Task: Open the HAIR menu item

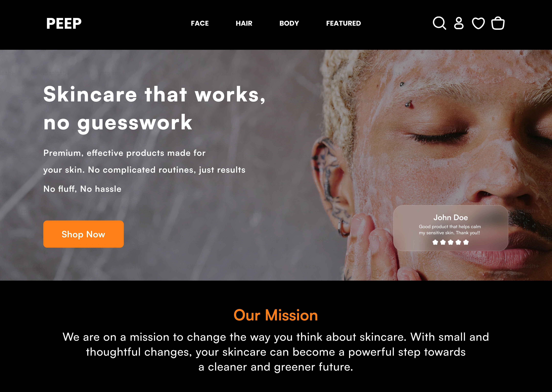Action: point(244,23)
